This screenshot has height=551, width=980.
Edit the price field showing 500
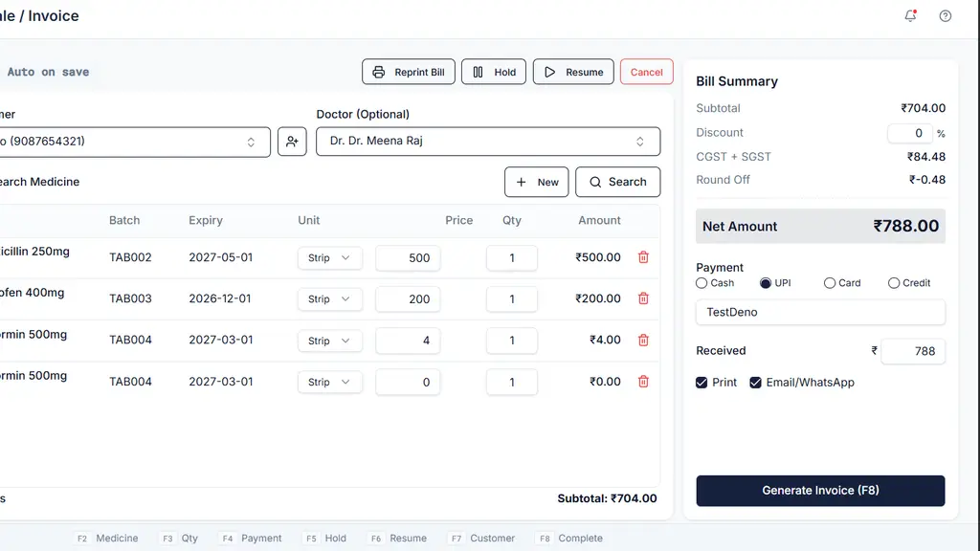(408, 258)
